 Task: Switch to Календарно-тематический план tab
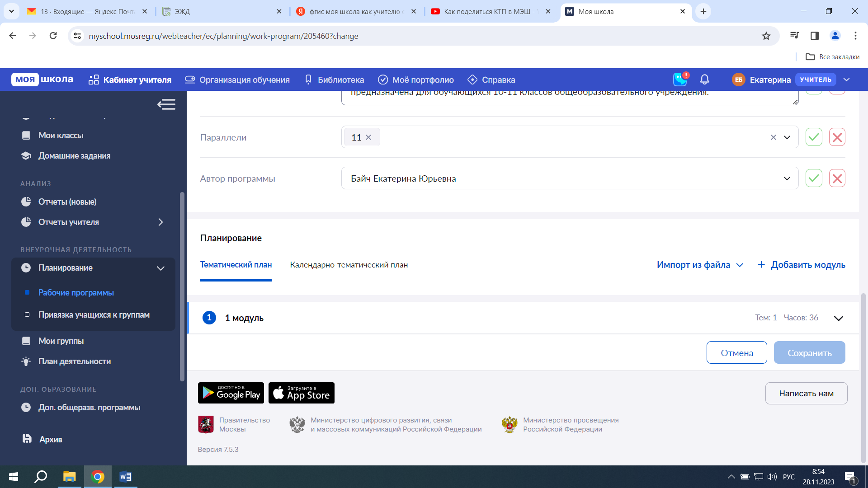pyautogui.click(x=349, y=265)
